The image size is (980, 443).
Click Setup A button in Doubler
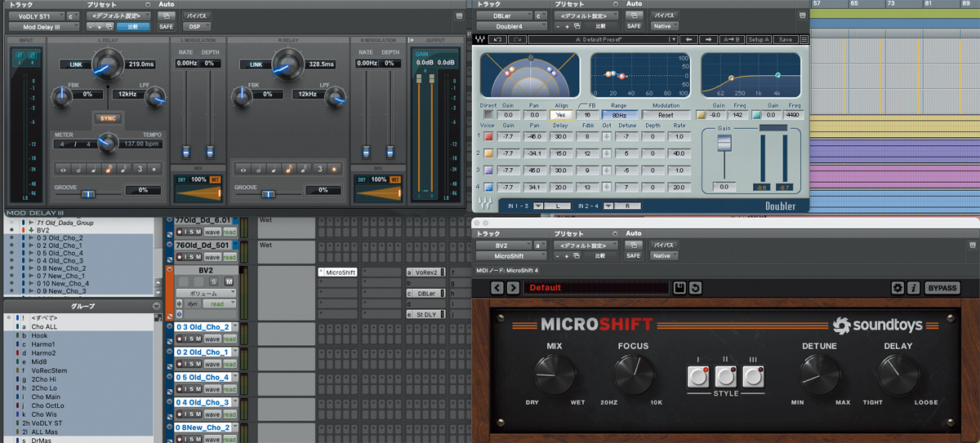tap(759, 39)
